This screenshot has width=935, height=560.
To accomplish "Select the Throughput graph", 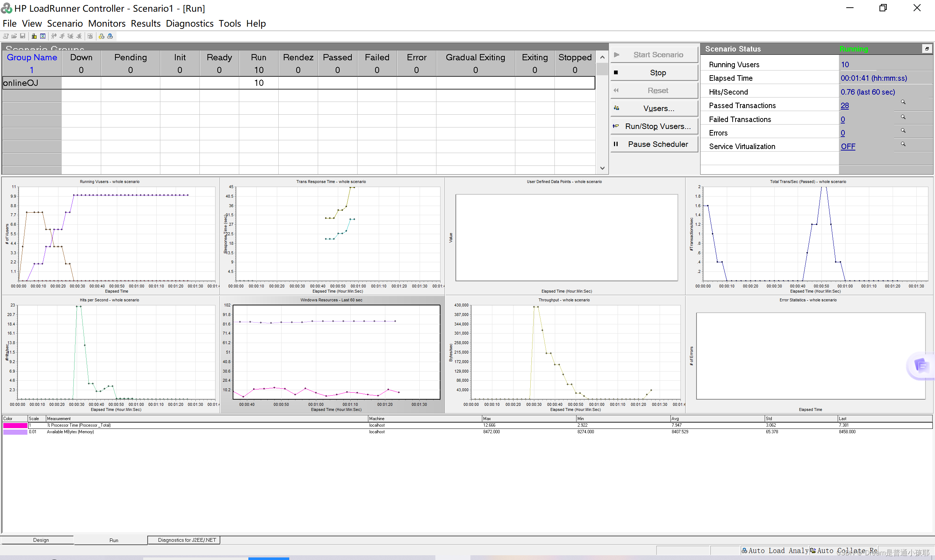I will [565, 354].
